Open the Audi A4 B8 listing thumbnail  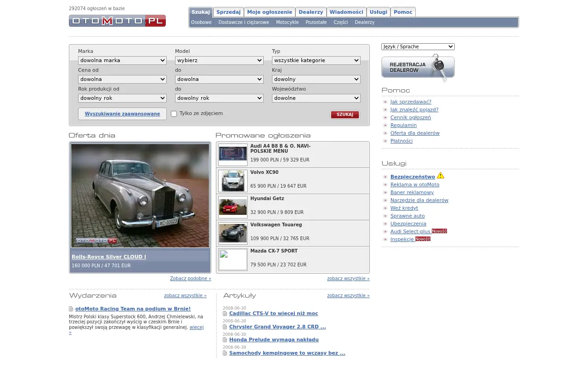(x=233, y=155)
